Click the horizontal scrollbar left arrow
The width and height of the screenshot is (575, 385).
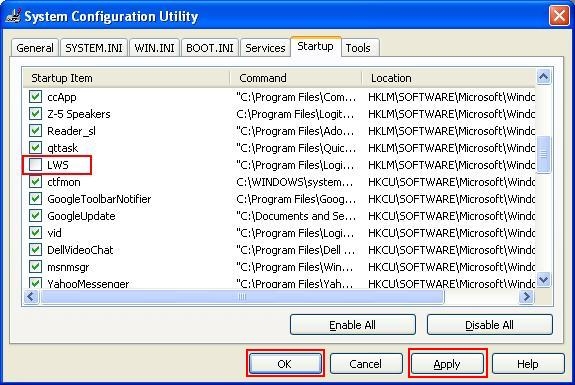(31, 296)
